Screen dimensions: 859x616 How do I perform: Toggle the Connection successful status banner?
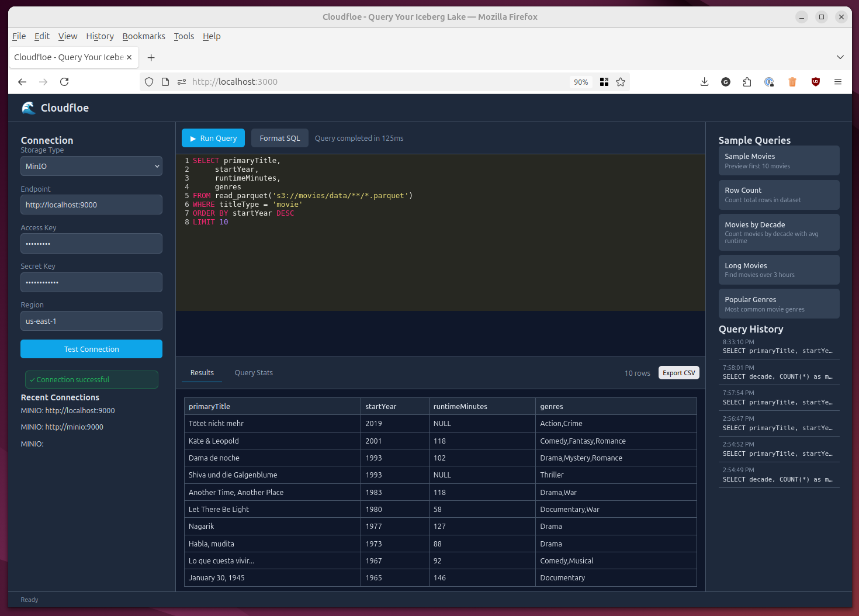point(91,379)
